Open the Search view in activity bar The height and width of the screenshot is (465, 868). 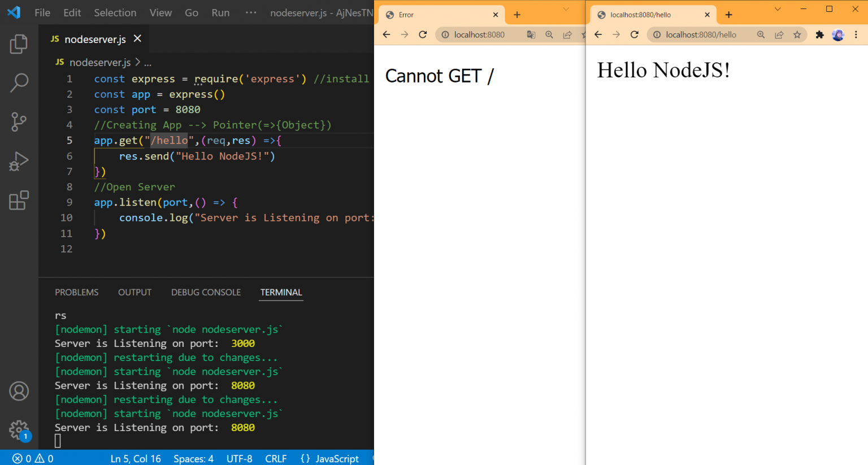click(x=19, y=82)
